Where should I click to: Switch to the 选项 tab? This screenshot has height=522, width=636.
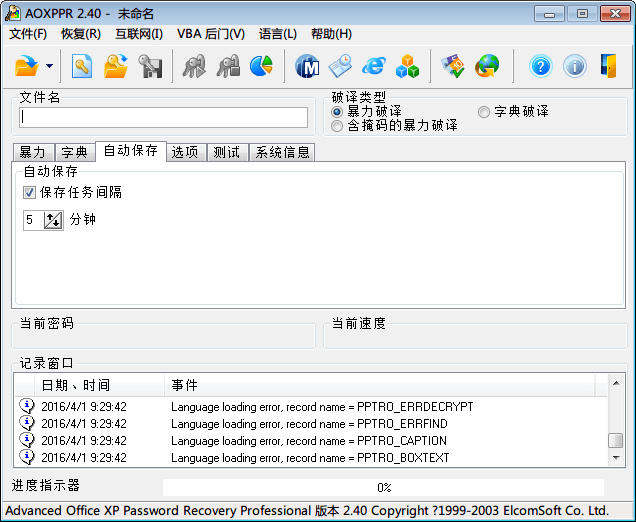(x=186, y=153)
